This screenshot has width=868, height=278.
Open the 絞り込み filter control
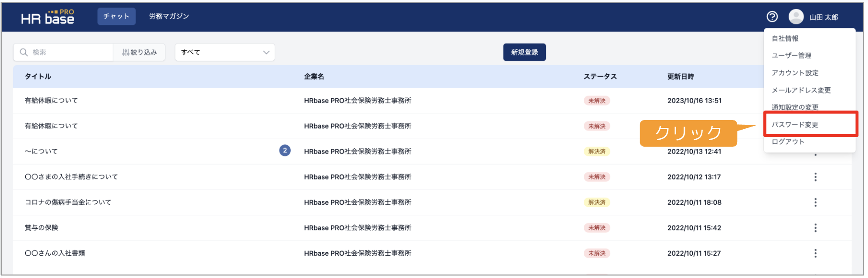coord(140,52)
